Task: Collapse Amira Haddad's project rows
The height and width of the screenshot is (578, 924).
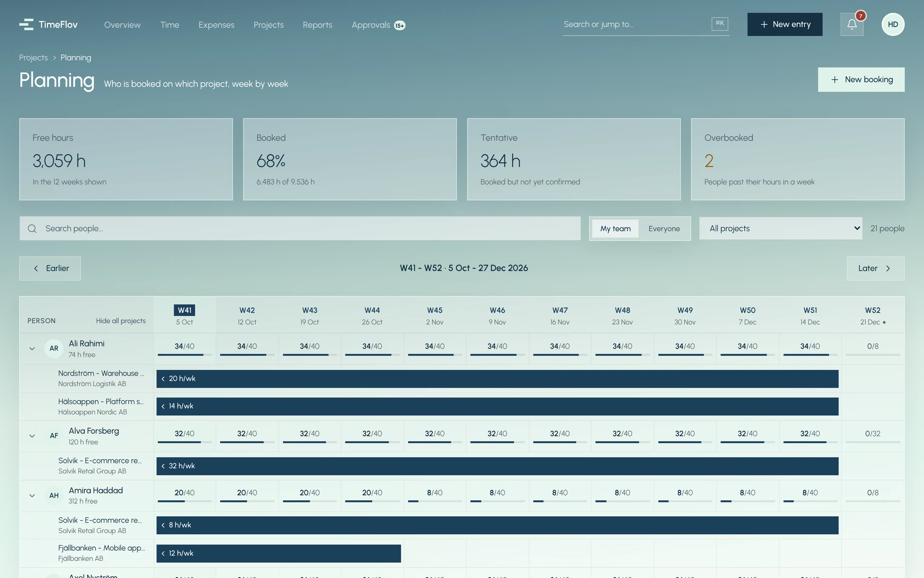Action: coord(32,496)
